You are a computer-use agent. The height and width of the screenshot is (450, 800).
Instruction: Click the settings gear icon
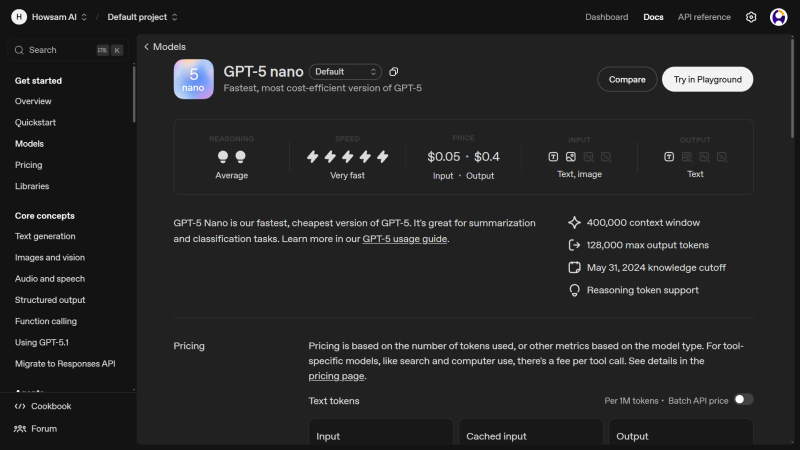click(751, 17)
